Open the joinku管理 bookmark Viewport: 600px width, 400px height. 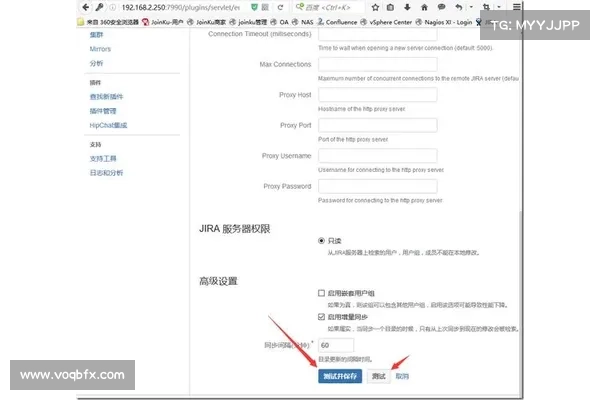click(248, 22)
